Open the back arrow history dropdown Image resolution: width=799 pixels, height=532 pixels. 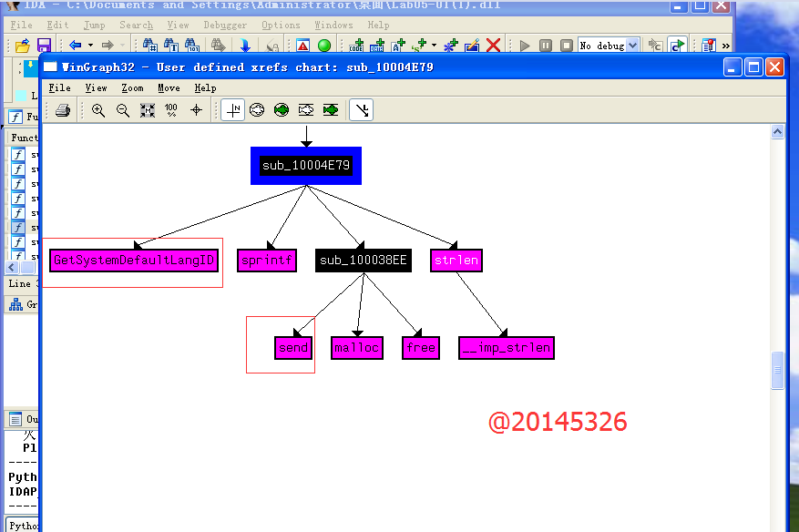coord(89,46)
